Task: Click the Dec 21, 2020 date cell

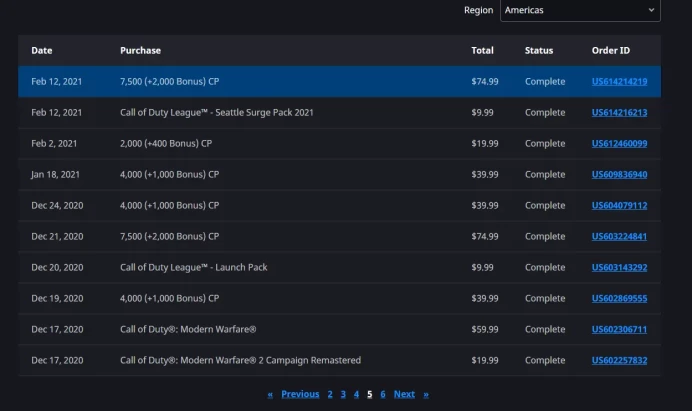Action: [x=57, y=236]
